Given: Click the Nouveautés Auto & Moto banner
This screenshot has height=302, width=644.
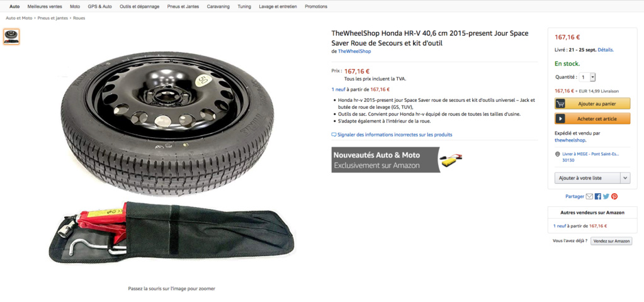Looking at the screenshot, I should point(398,160).
